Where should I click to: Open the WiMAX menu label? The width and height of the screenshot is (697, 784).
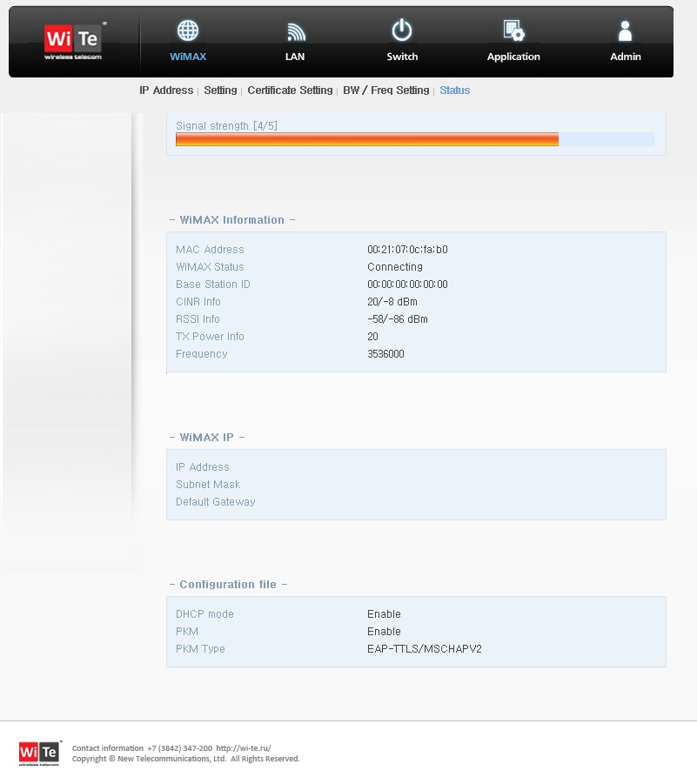point(188,57)
